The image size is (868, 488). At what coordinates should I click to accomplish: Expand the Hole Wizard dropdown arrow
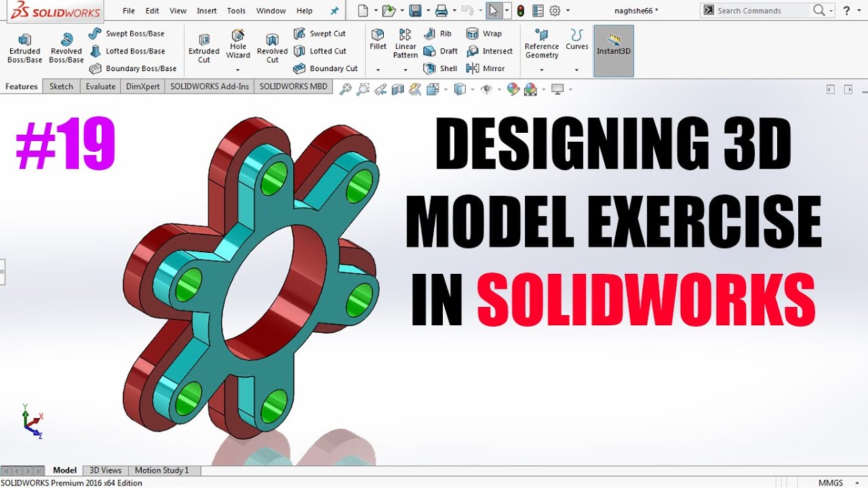click(x=238, y=70)
